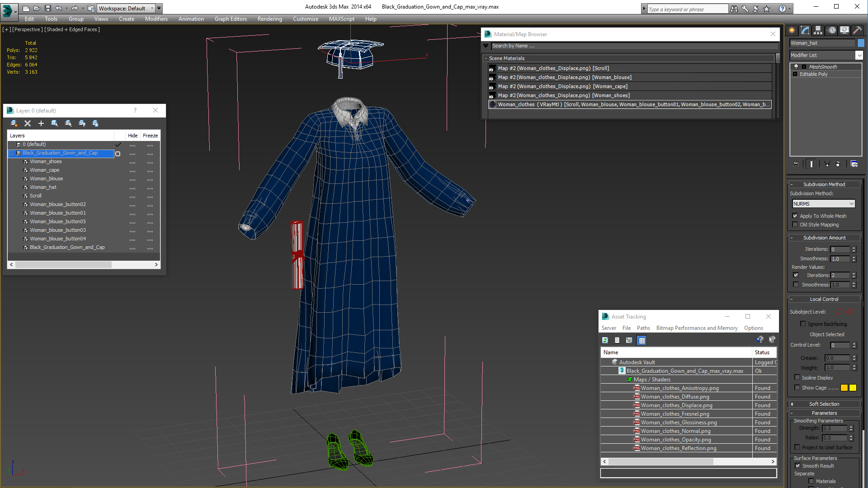Viewport: 868px width, 488px height.
Task: Click Configure Modifier Sets icon
Action: 854,164
